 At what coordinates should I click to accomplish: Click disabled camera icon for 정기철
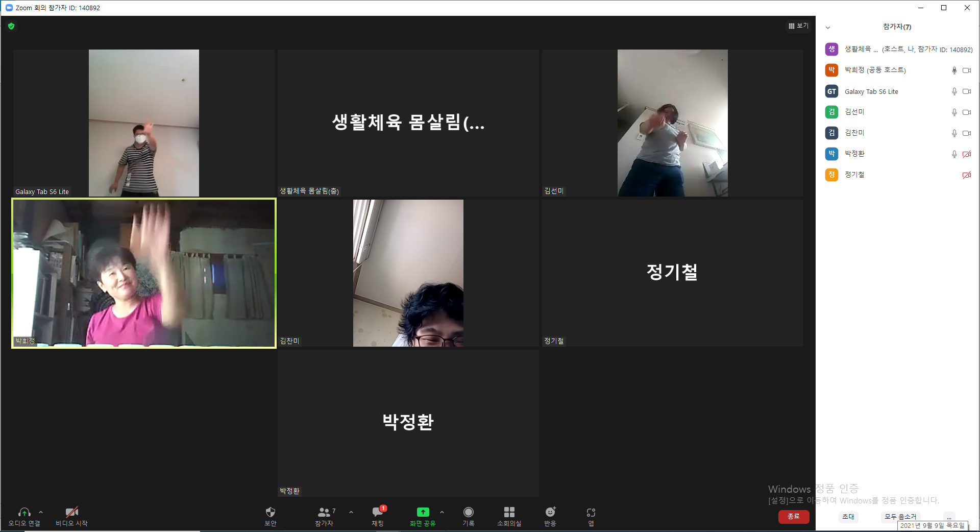click(x=967, y=175)
